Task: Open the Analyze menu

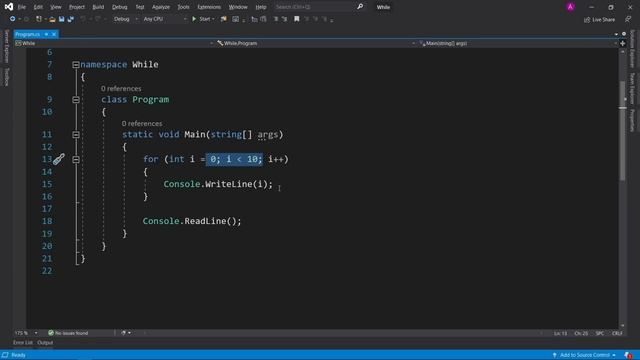Action: 161,7
